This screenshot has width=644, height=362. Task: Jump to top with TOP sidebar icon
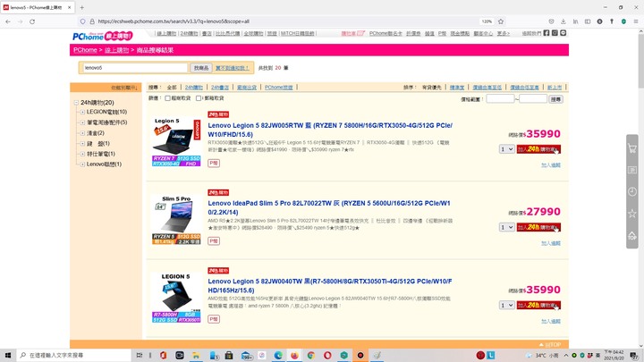tap(632, 236)
